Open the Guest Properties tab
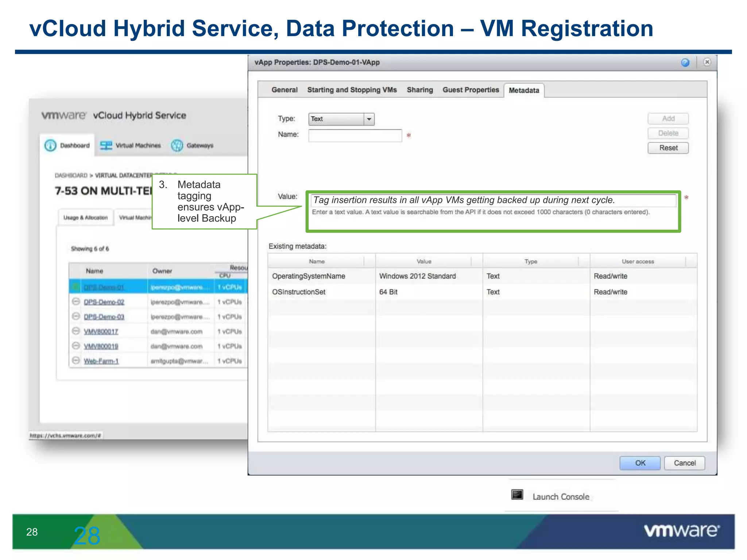Image resolution: width=747 pixels, height=560 pixels. (x=471, y=90)
